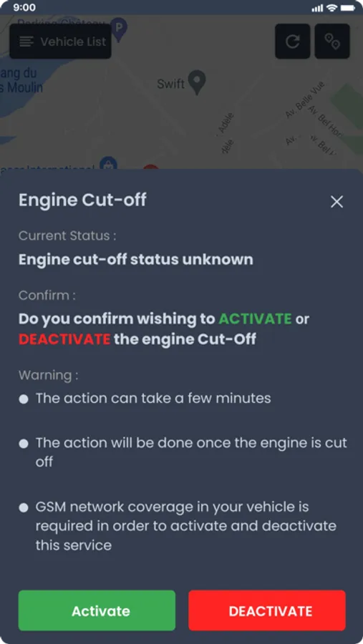
Task: Tap the red marker at the panel's top edge
Action: point(151,166)
